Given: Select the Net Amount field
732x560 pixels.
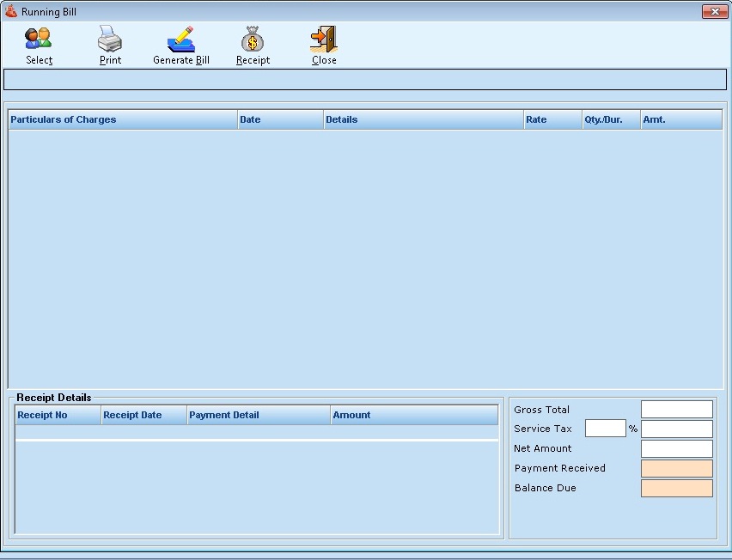Looking at the screenshot, I should point(677,448).
